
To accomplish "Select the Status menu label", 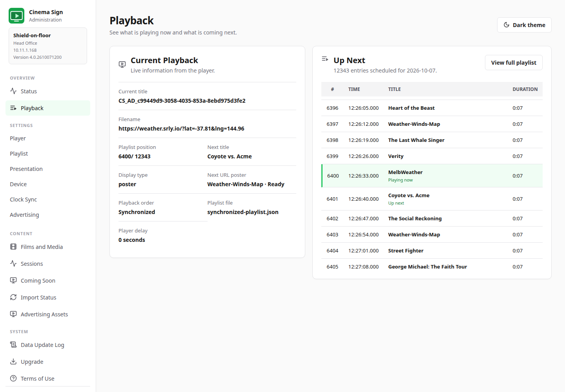I will tap(29, 91).
